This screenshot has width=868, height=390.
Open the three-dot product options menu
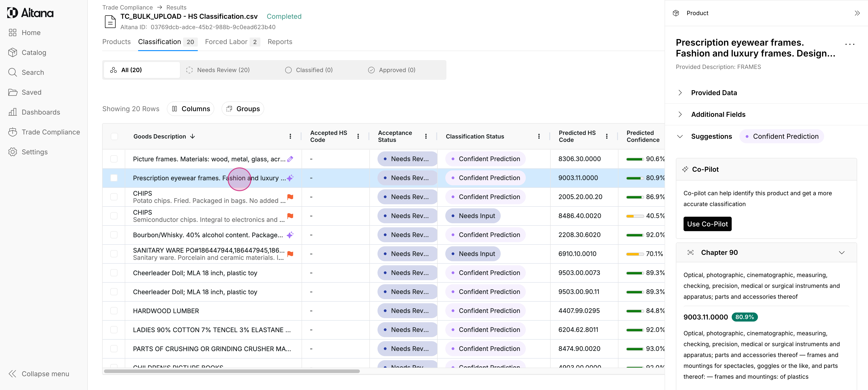pyautogui.click(x=849, y=44)
